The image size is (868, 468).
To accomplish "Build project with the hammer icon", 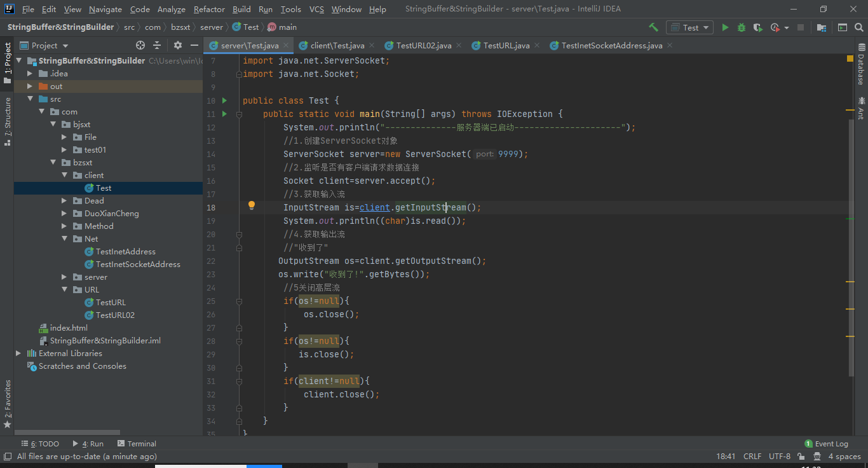I will [x=653, y=27].
